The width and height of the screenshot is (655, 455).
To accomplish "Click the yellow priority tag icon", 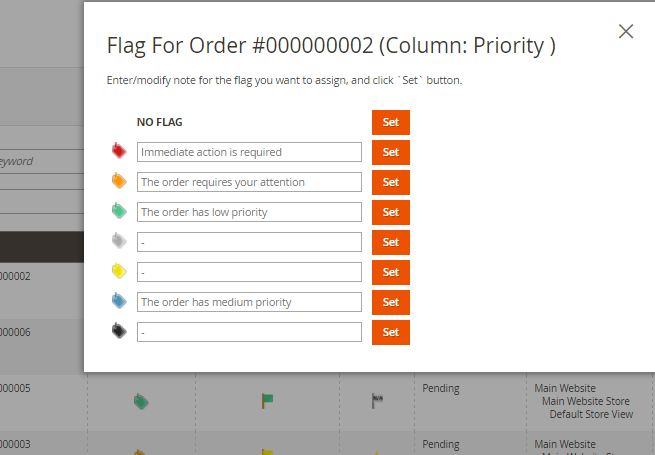I will (x=119, y=271).
